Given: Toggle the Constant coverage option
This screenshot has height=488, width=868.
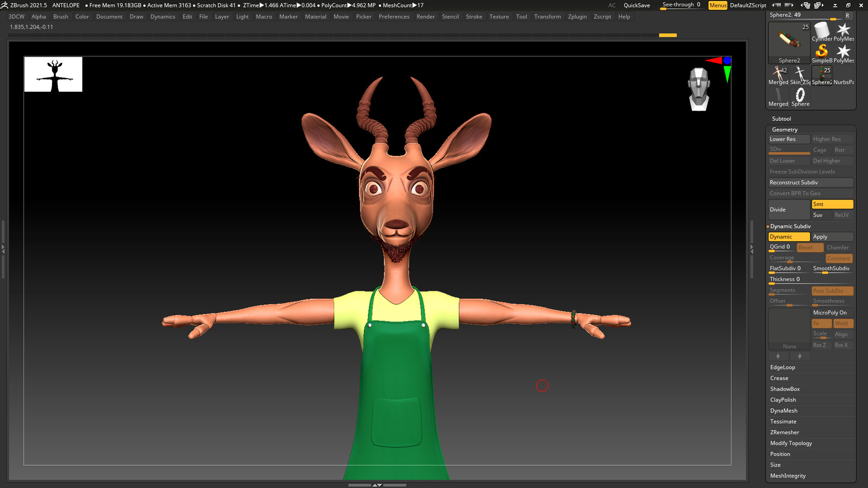Looking at the screenshot, I should 839,259.
